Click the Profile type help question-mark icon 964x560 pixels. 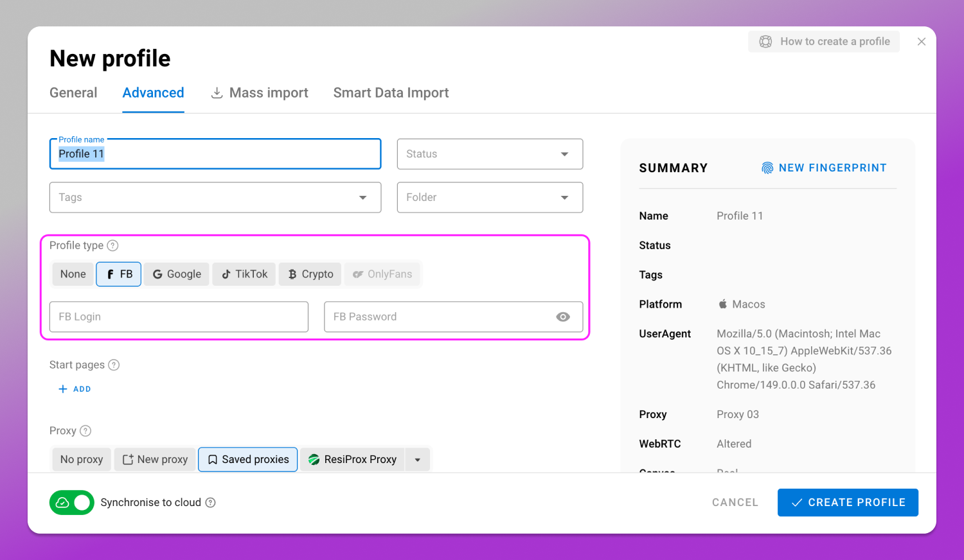tap(112, 245)
